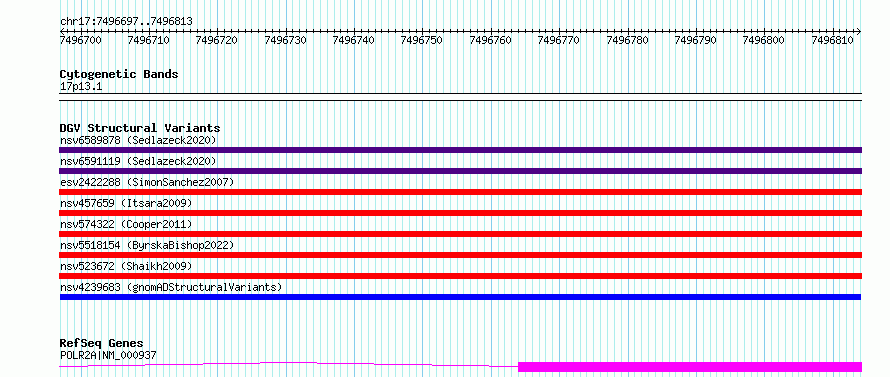Open the POLR2A|NM_000937 gene label
The height and width of the screenshot is (377, 890).
pos(108,355)
